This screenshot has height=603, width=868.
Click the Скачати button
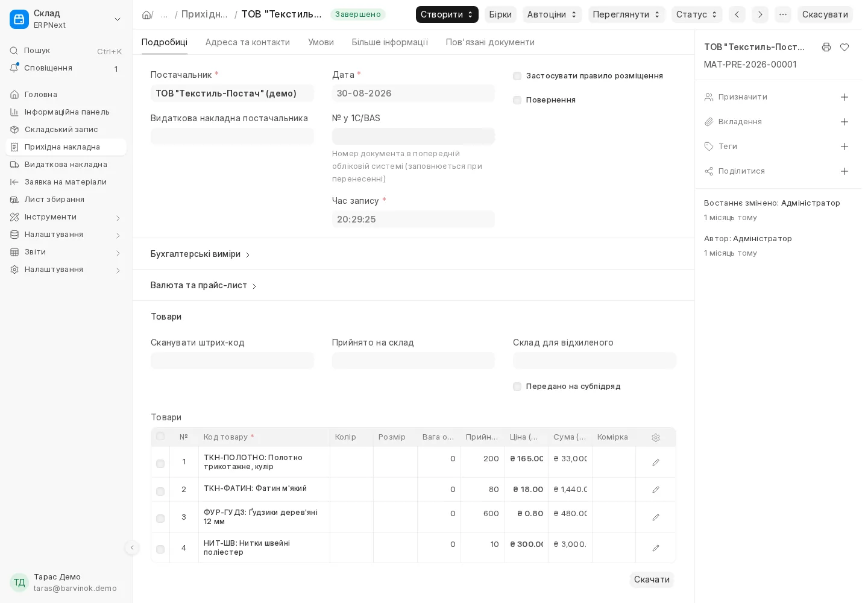(x=652, y=579)
